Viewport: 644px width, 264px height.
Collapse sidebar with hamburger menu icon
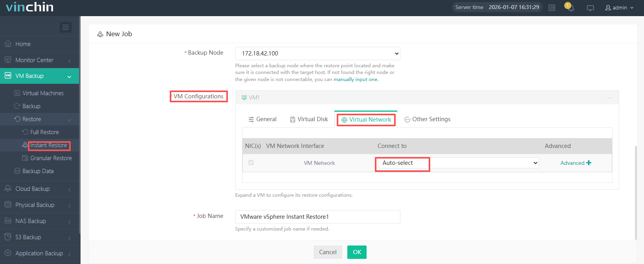[66, 27]
